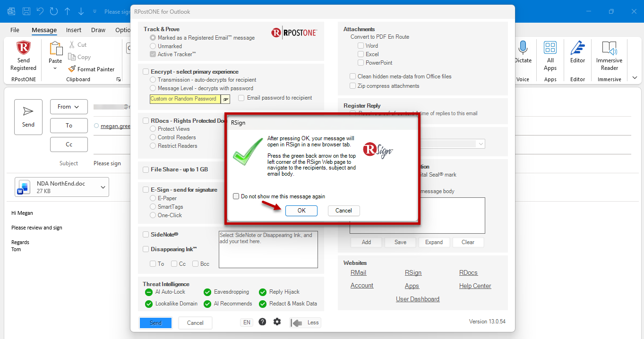This screenshot has width=644, height=339.
Task: Click OK in the RSign dialog
Action: (x=301, y=211)
